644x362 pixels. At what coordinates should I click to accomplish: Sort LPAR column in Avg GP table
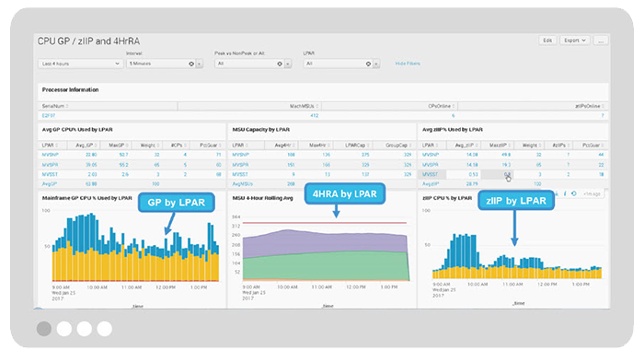coord(50,146)
